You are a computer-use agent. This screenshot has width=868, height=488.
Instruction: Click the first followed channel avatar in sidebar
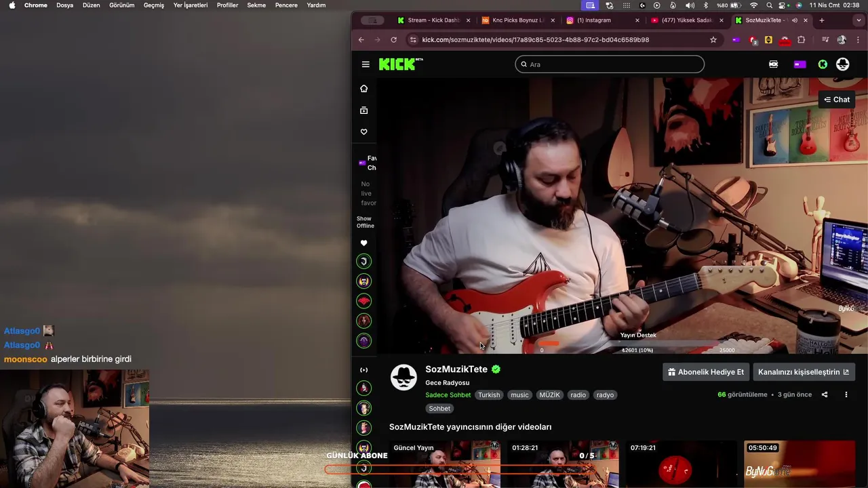(364, 262)
